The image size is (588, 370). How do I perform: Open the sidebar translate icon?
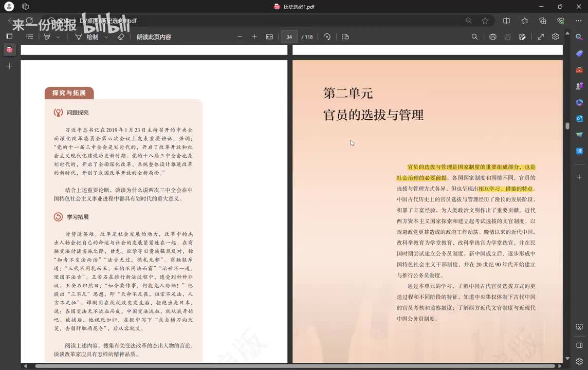[579, 151]
